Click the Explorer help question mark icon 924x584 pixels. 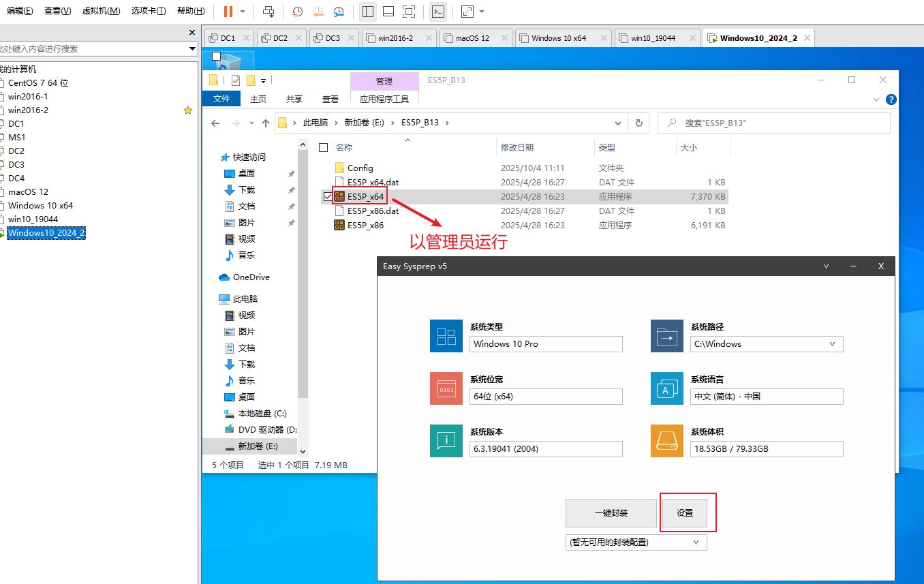(891, 99)
